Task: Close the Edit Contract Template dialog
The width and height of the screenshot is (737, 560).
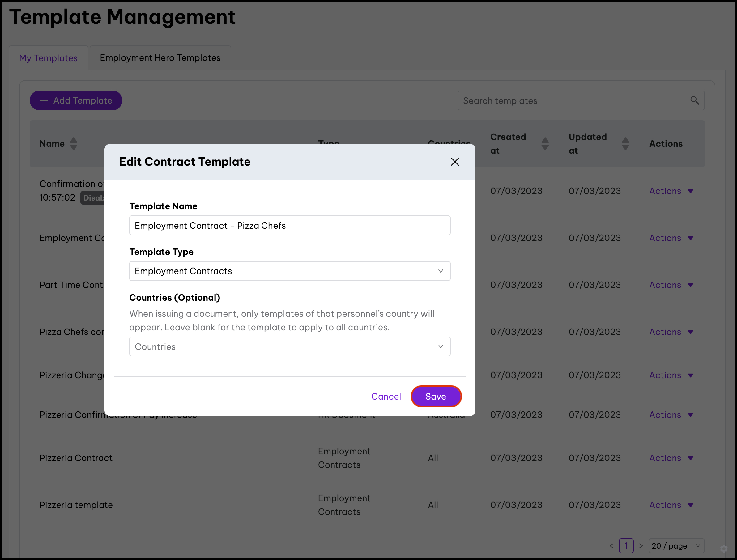Action: pyautogui.click(x=454, y=162)
